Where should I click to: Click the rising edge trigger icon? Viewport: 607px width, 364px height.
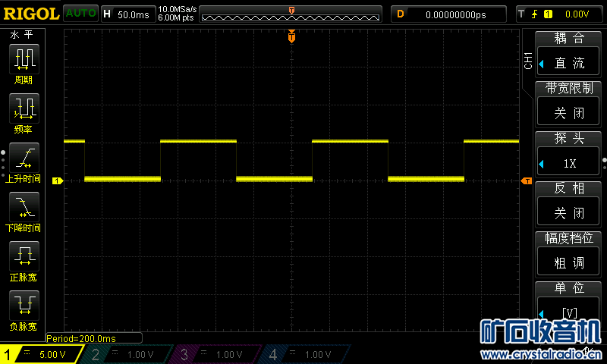coord(535,14)
